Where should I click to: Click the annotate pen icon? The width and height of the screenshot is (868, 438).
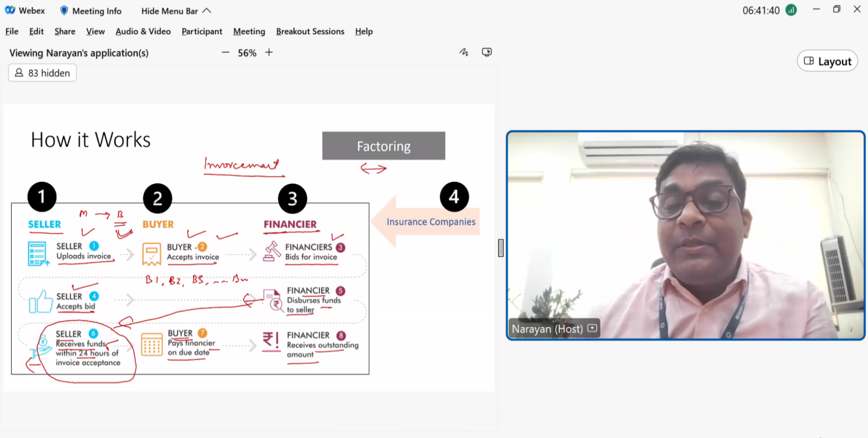(463, 52)
